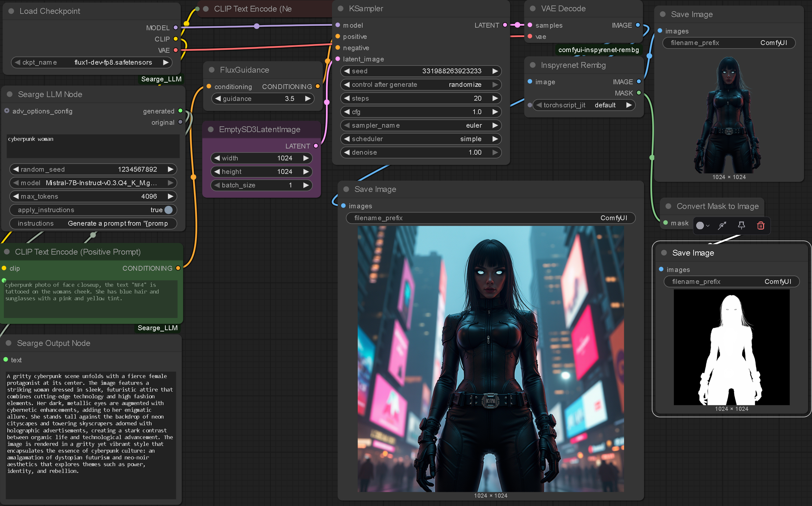Viewport: 812px width, 506px height.
Task: Click the bypass icon in mask toolbar
Action: point(722,226)
